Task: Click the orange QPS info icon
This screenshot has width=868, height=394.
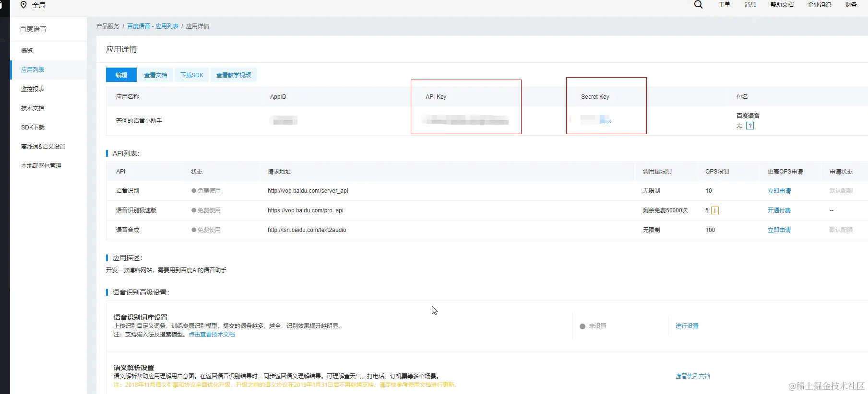Action: [x=715, y=210]
